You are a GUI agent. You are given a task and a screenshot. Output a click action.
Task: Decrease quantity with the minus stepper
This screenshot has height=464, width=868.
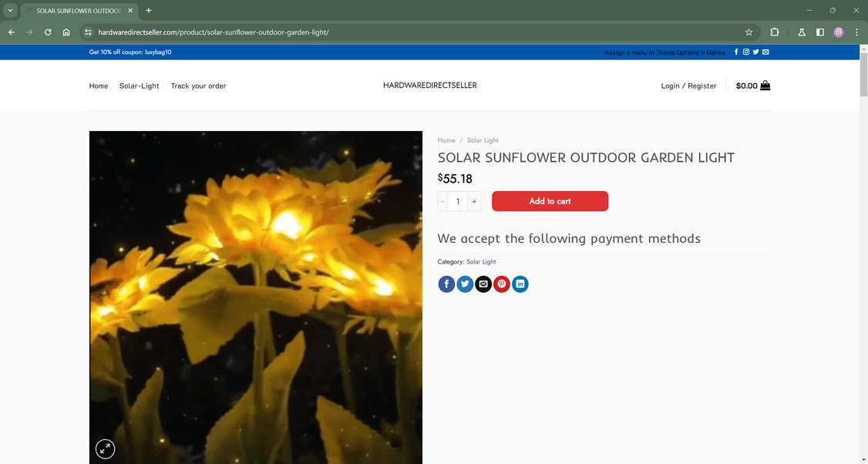[442, 201]
